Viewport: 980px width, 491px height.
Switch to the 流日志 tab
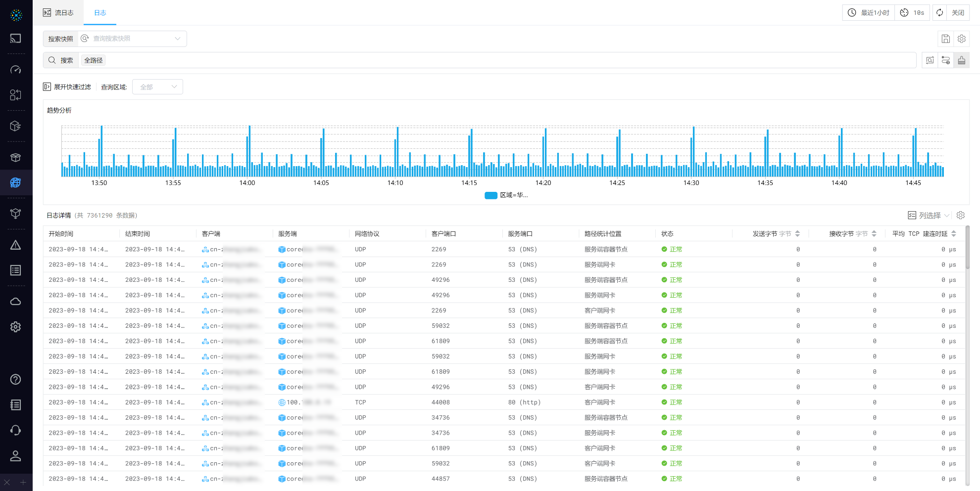[58, 13]
